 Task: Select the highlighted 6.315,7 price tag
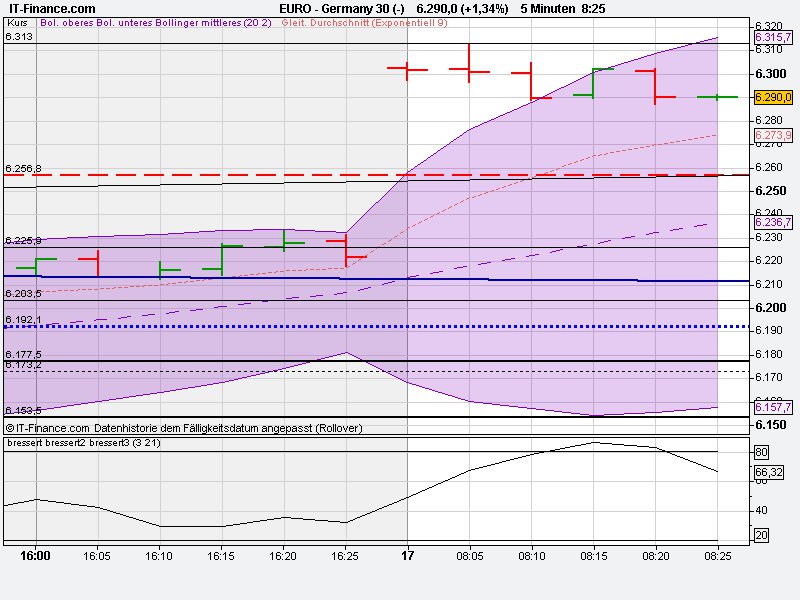coord(772,36)
